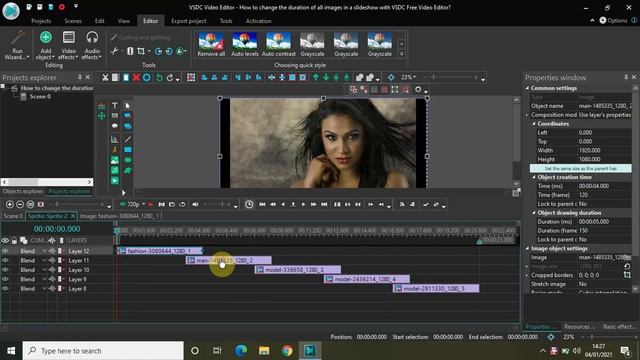Open the Tools menu tab

pos(226,21)
